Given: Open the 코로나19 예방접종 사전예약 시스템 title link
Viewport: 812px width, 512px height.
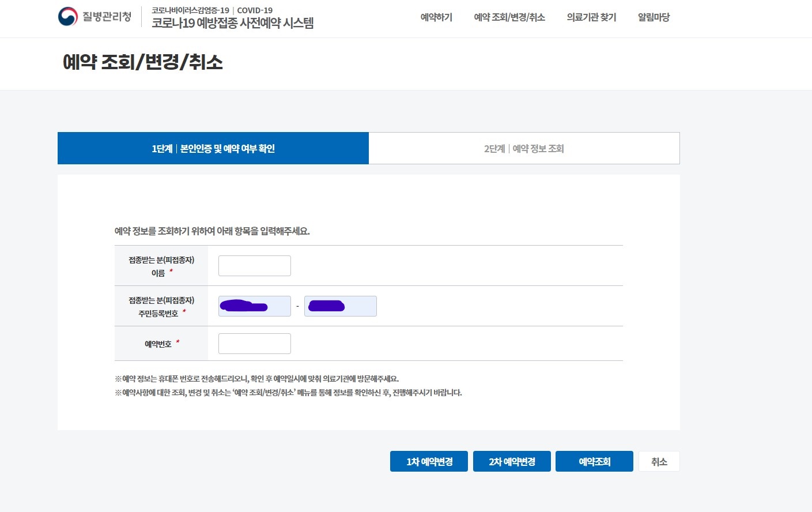Looking at the screenshot, I should [233, 23].
